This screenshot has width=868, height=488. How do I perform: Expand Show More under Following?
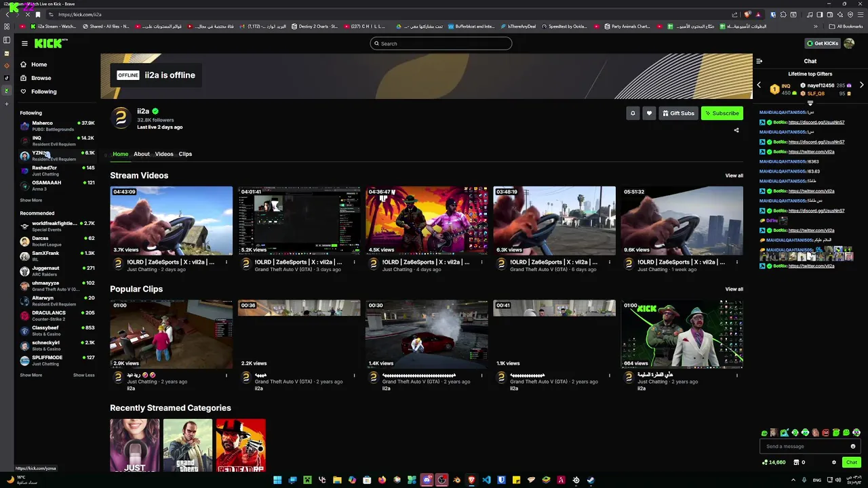(x=31, y=200)
